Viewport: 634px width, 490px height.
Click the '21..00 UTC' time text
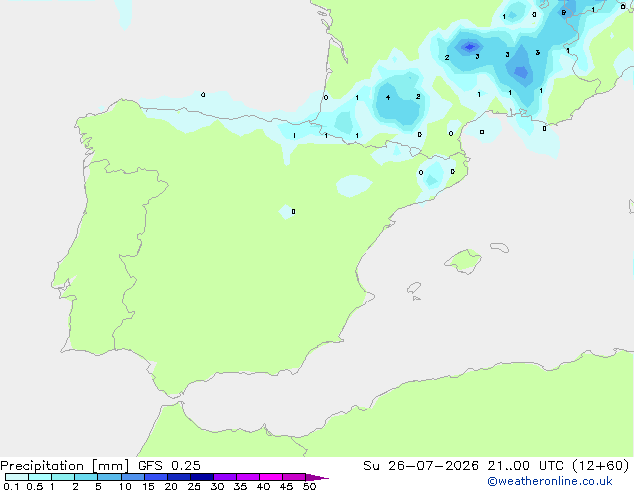click(x=525, y=466)
